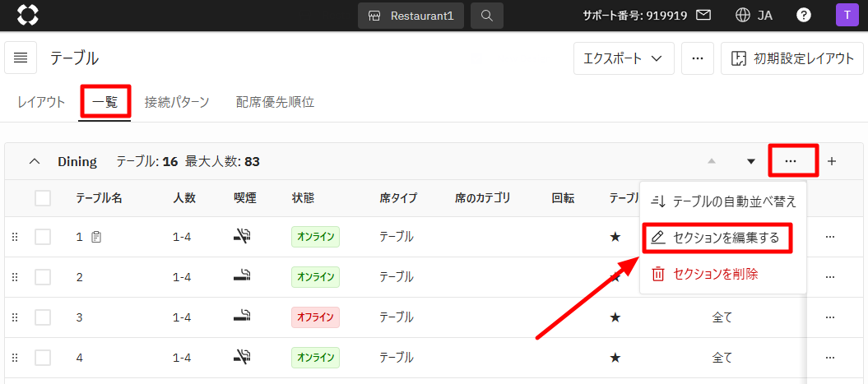The image size is (868, 384).
Task: Click the search magnifier icon
Action: (x=487, y=16)
